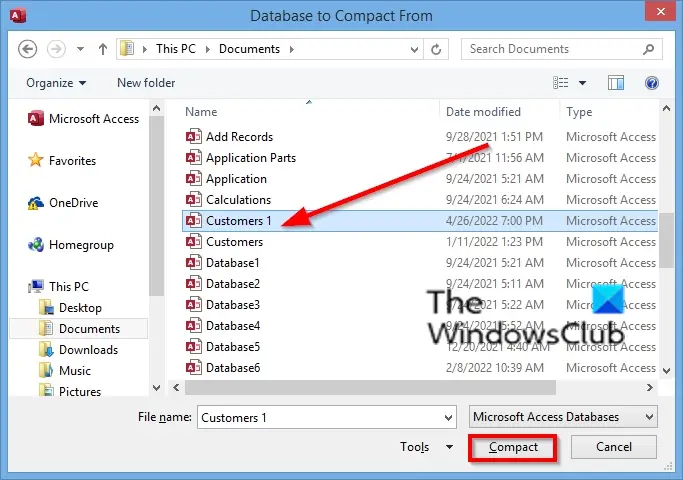Click the Help question mark icon
This screenshot has width=683, height=480.
coord(652,83)
